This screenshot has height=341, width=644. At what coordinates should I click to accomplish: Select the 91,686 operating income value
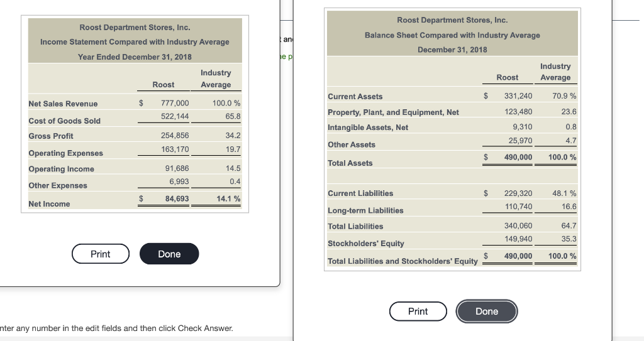point(177,168)
